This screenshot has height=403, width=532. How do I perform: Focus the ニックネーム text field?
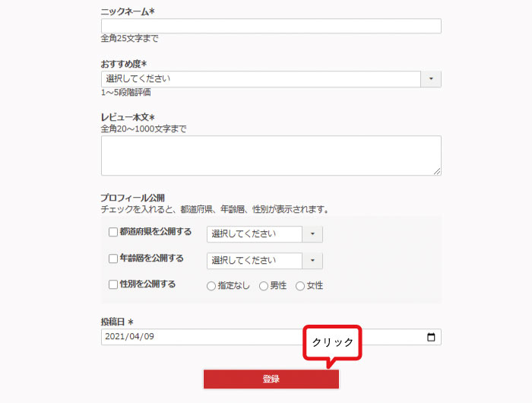point(271,27)
